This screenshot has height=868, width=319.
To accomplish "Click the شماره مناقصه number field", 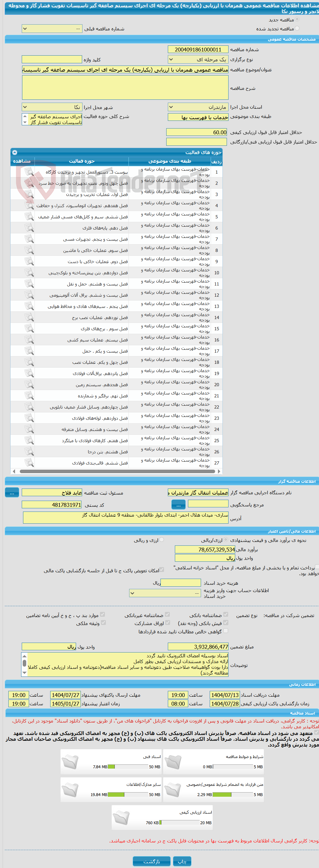I will pos(198,50).
